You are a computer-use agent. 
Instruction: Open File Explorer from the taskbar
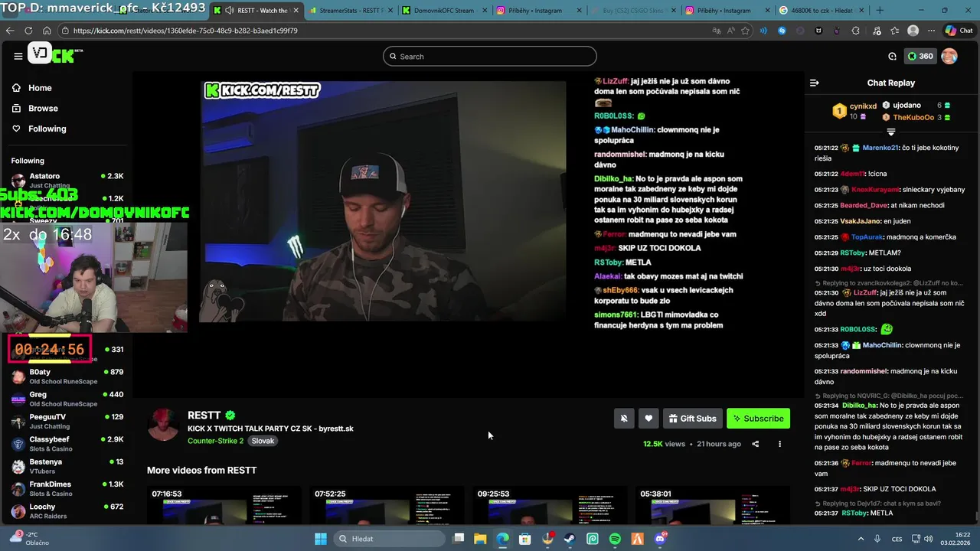click(480, 539)
